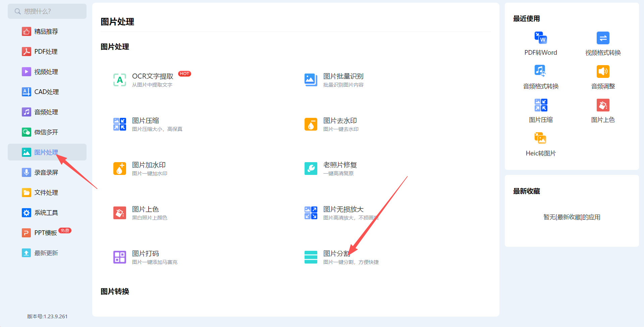Image resolution: width=644 pixels, height=327 pixels.
Task: Click the 图片处理 sidebar icon
Action: coord(26,152)
